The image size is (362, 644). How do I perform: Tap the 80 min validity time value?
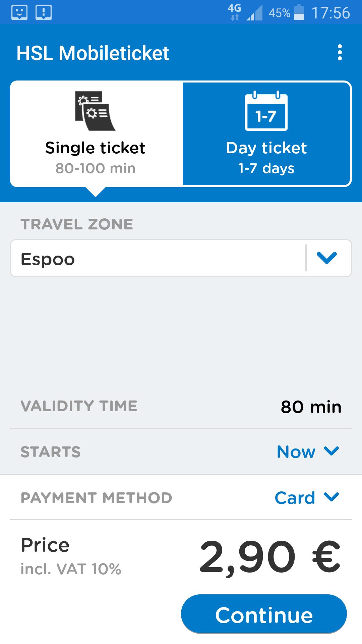point(311,407)
